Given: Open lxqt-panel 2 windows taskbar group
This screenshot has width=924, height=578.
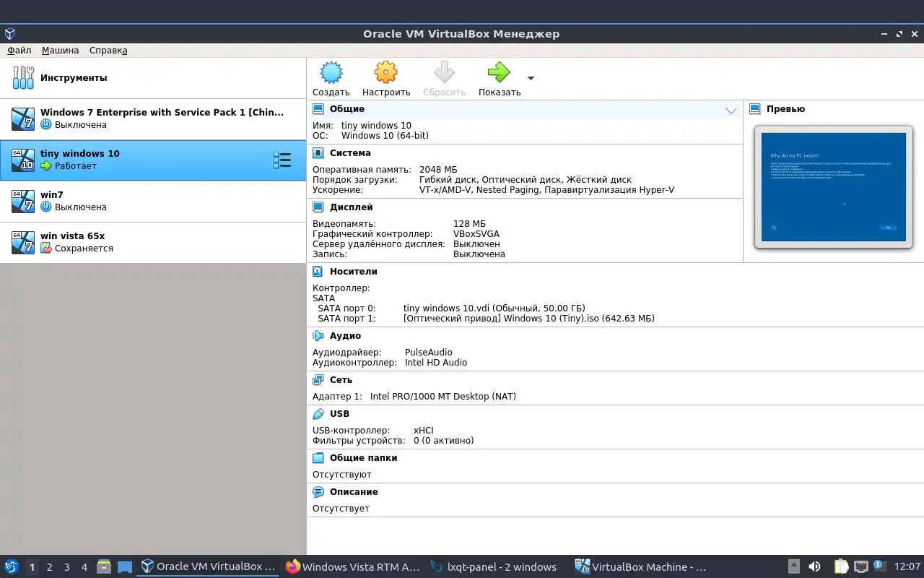Looking at the screenshot, I should (x=494, y=567).
